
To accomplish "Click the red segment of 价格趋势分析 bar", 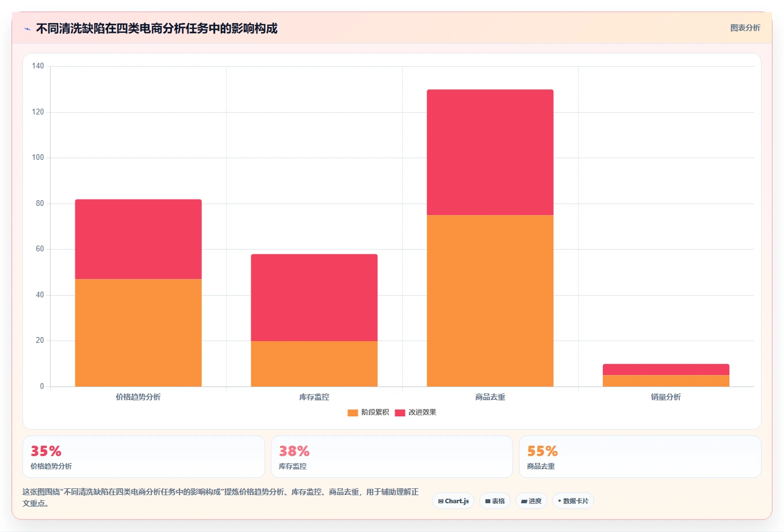I will pos(138,239).
